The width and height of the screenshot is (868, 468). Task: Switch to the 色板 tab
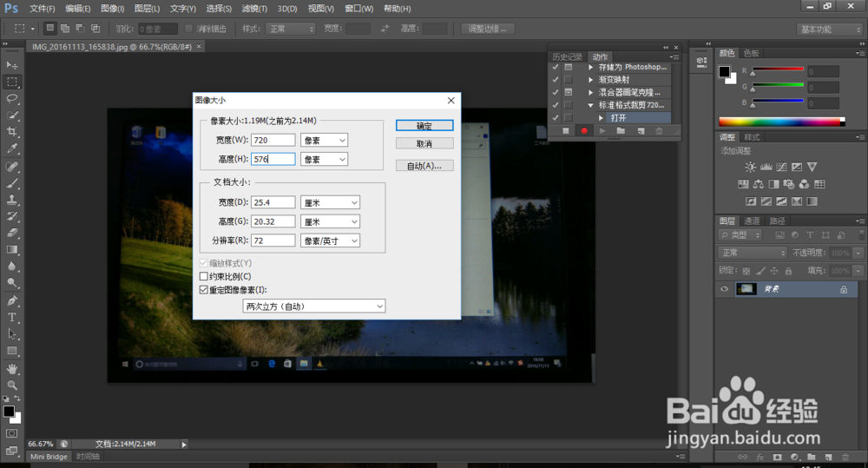(751, 53)
